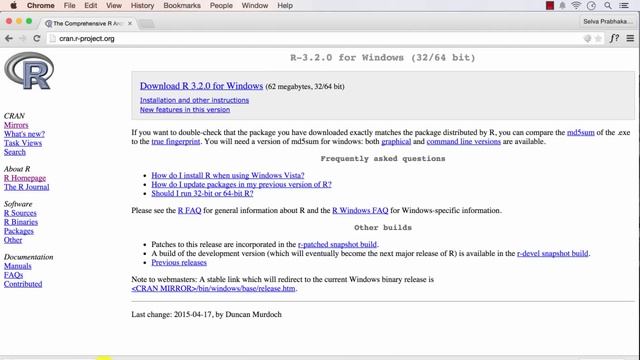The height and width of the screenshot is (360, 640).
Task: Open 32-bit or 64-bit R FAQ
Action: [x=202, y=193]
